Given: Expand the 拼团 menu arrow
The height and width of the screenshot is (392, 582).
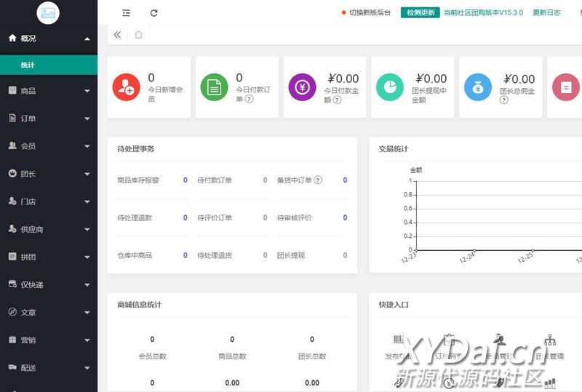Looking at the screenshot, I should [x=87, y=257].
